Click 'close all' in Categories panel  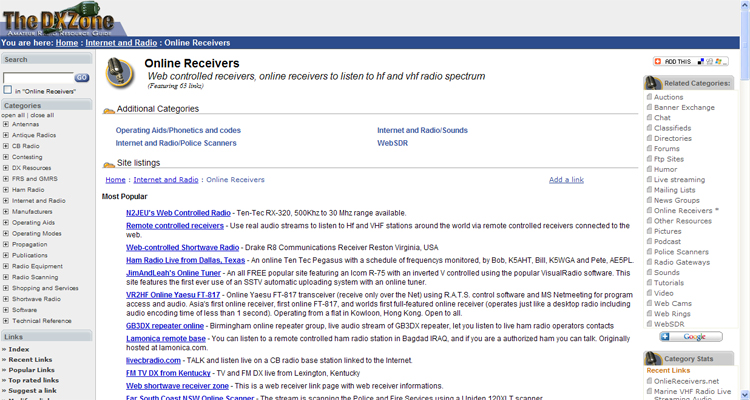click(42, 115)
